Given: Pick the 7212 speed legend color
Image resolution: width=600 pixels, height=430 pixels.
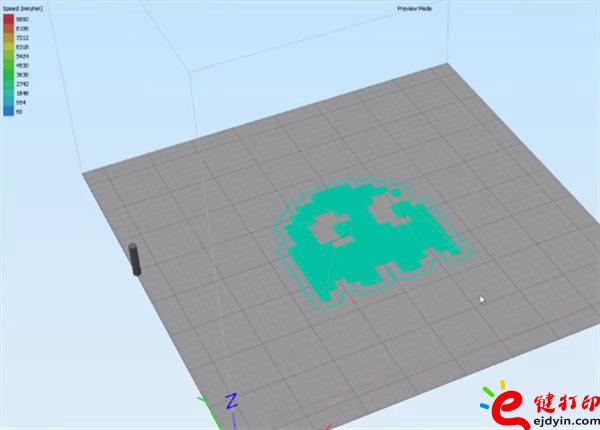Looking at the screenshot, I should click(6, 38).
